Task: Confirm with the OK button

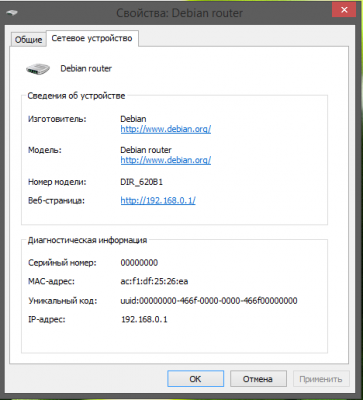Action: point(195,379)
